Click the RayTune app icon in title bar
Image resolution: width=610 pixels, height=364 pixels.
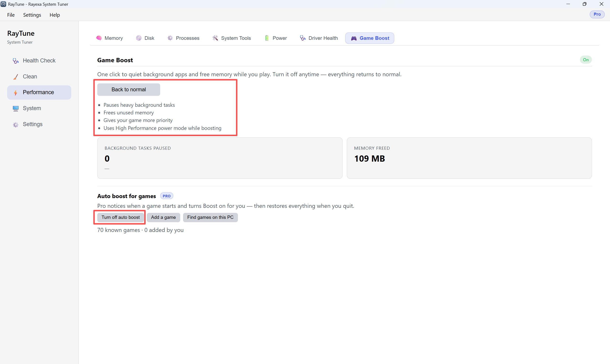click(3, 4)
